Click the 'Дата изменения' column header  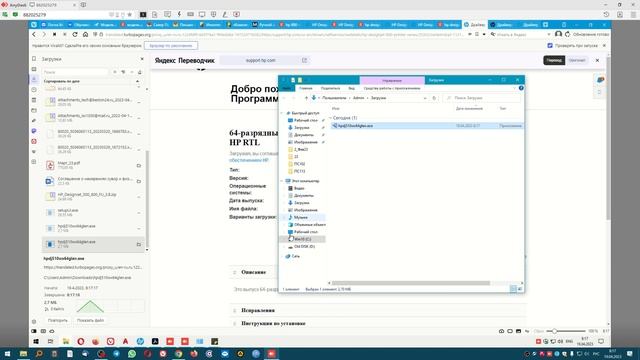[469, 109]
